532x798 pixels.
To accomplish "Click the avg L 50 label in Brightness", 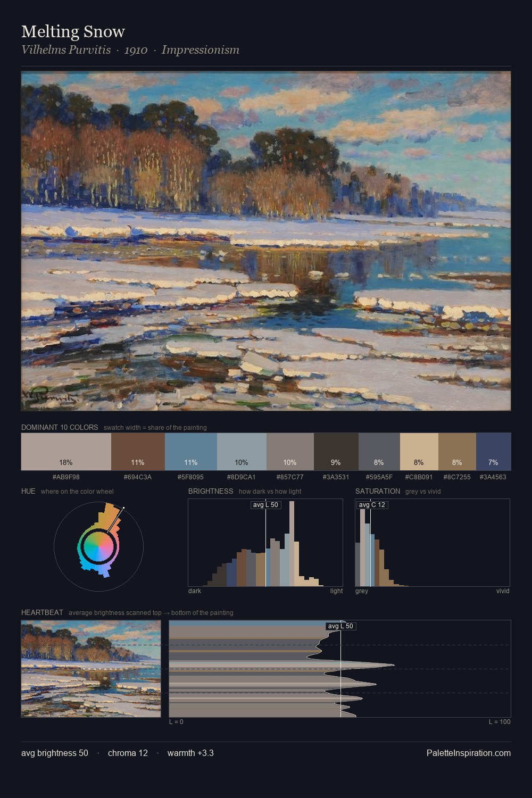I will tap(265, 505).
